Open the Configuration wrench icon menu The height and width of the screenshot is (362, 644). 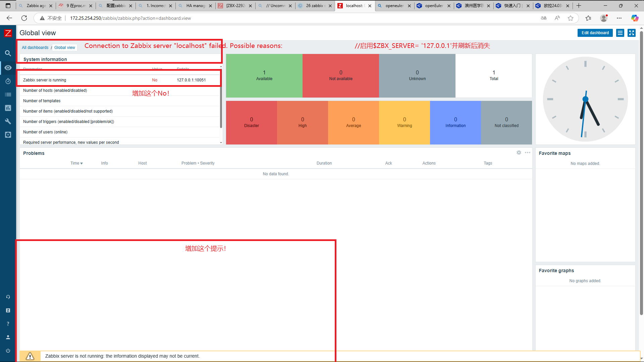tap(8, 121)
